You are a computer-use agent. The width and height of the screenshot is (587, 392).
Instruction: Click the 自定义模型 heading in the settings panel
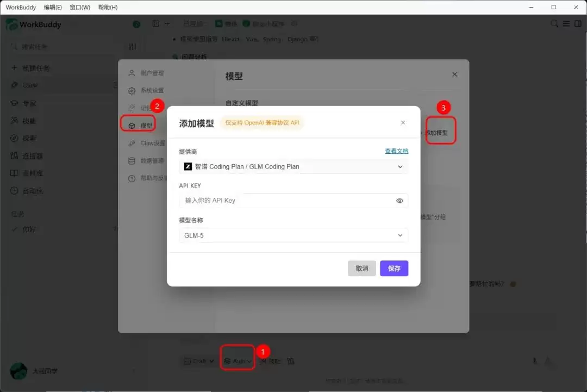tap(241, 103)
